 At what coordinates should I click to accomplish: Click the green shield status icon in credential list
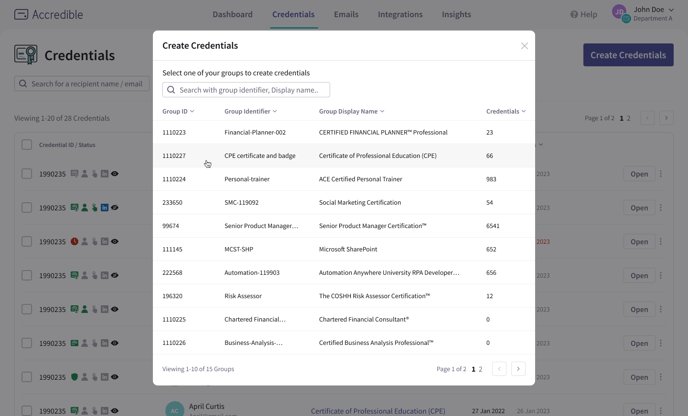tap(74, 377)
